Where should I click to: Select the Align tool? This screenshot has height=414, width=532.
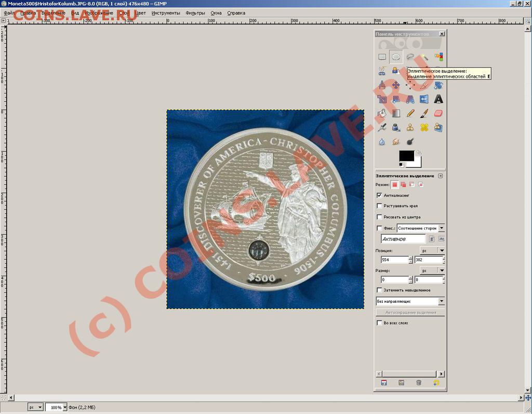tap(410, 85)
